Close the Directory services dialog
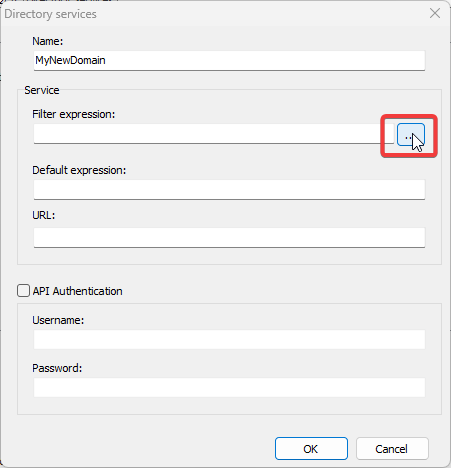The width and height of the screenshot is (451, 468). (435, 14)
